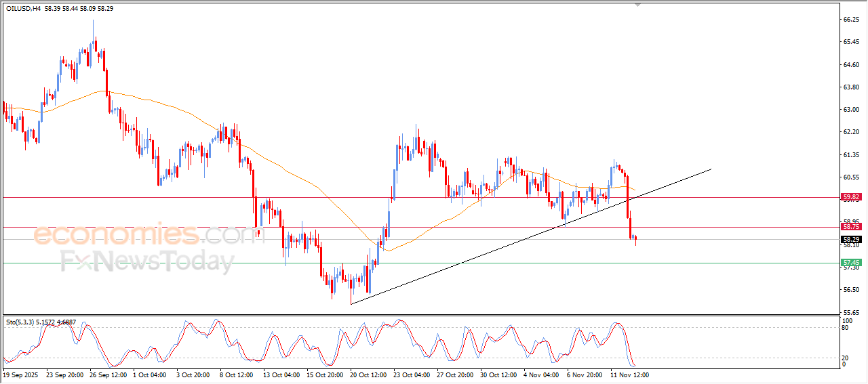This screenshot has height=384, width=868.
Task: Click the black 58.29 current price label
Action: 850,240
